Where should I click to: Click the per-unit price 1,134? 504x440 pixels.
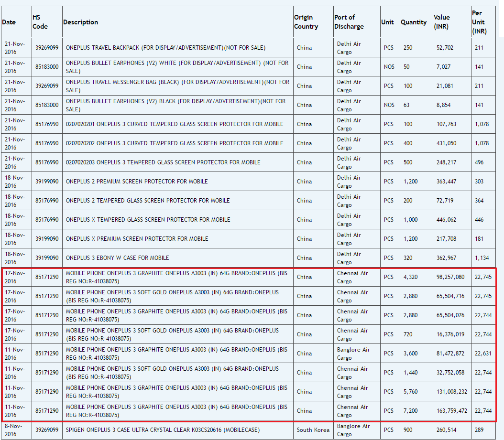pos(482,258)
